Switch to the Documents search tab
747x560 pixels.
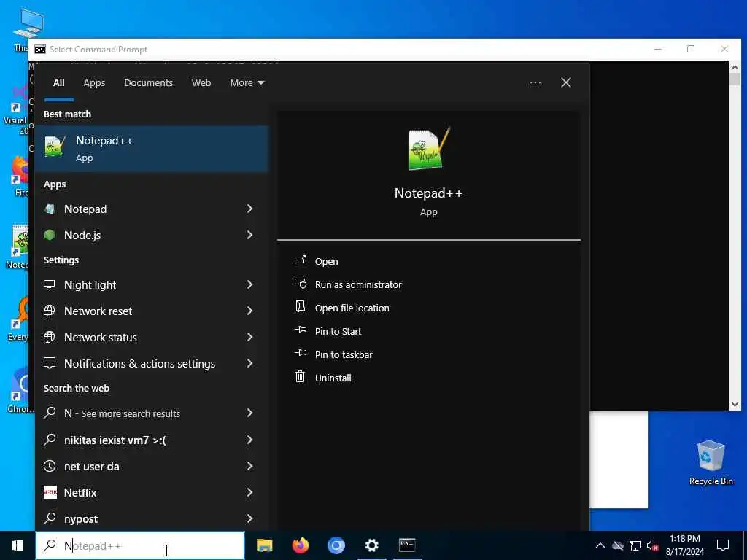148,83
